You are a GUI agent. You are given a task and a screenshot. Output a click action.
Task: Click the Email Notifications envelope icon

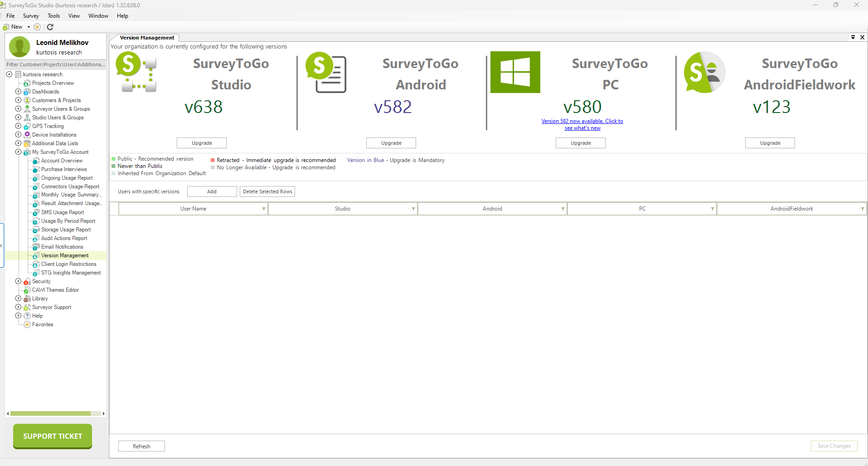coord(36,247)
